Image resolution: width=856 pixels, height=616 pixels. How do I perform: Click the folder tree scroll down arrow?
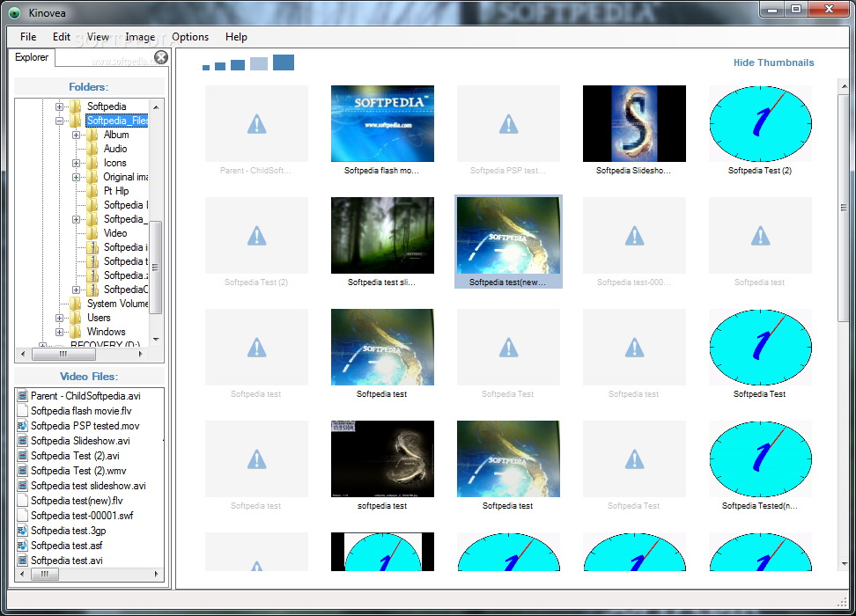[x=156, y=340]
